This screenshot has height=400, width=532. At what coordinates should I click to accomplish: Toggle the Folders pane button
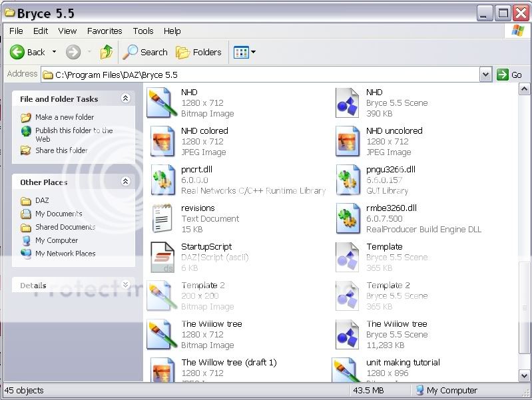coord(198,53)
